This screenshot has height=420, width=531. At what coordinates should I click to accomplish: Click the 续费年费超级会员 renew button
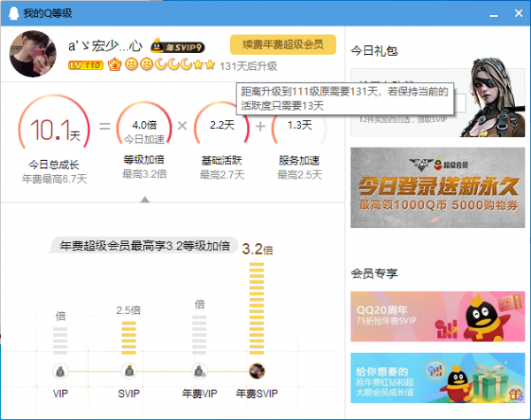pos(283,44)
